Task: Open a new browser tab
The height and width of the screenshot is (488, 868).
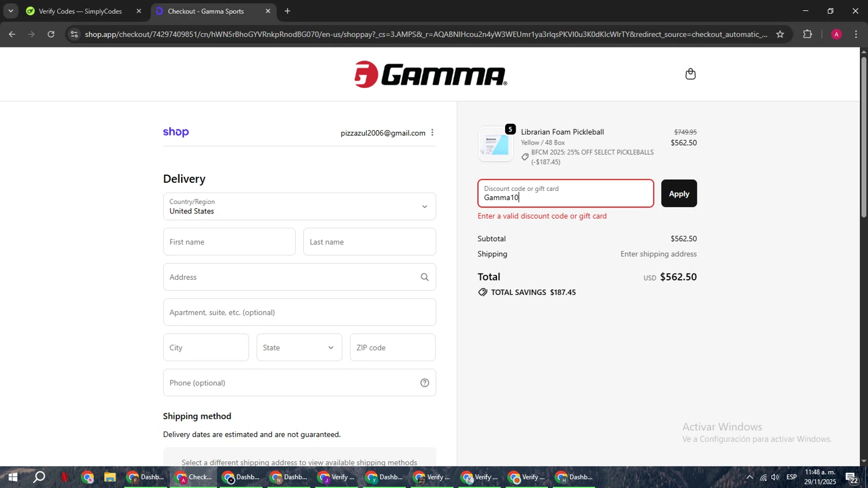Action: (x=288, y=11)
